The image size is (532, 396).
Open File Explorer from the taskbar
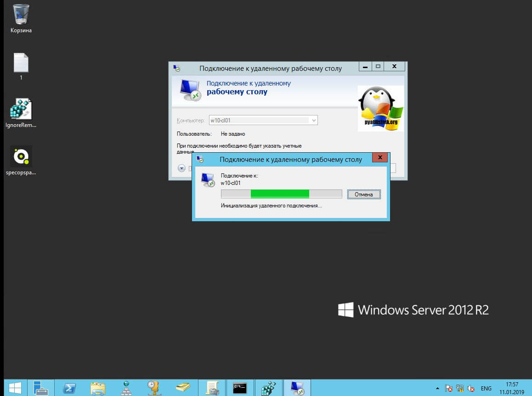[x=98, y=388]
